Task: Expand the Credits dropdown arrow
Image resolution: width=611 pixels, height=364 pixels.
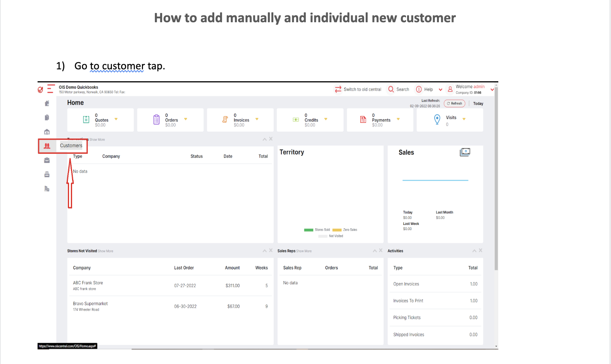Action: click(326, 119)
